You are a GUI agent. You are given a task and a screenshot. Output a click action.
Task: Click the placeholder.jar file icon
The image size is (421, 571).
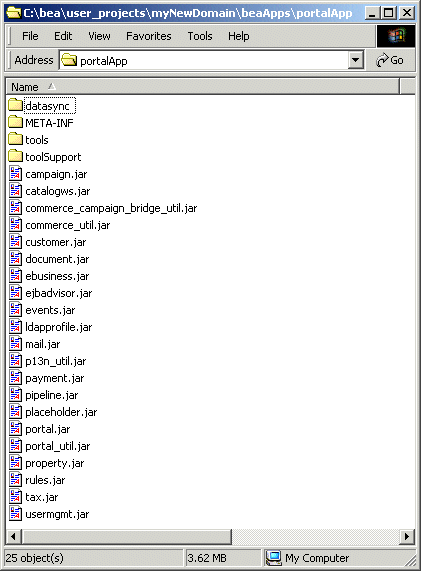pyautogui.click(x=15, y=412)
